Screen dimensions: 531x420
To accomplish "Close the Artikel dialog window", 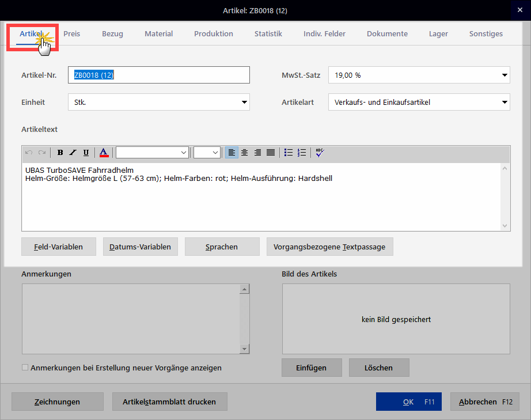I will pos(520,10).
